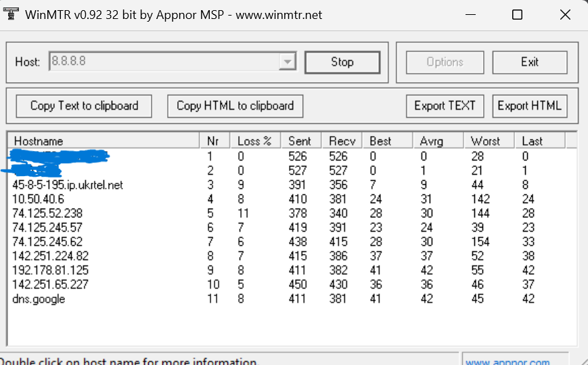The width and height of the screenshot is (588, 365).
Task: Open the Host dropdown arrow
Action: [288, 62]
